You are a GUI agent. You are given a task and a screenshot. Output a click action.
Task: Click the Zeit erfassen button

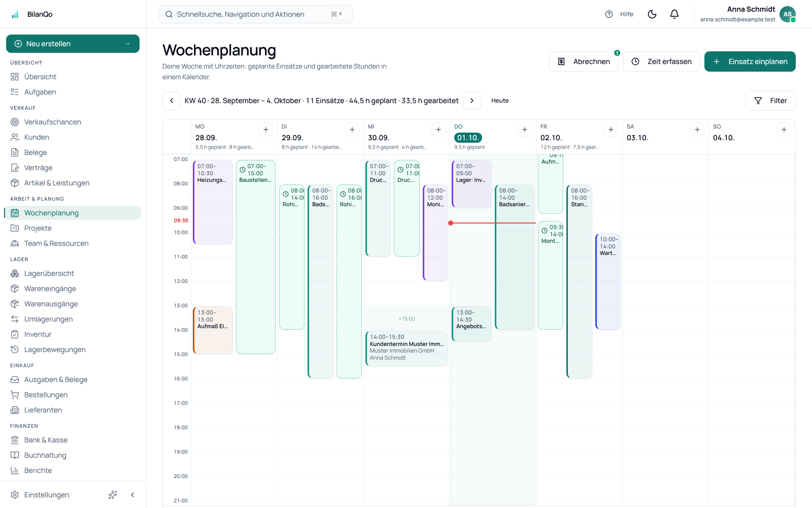point(661,61)
